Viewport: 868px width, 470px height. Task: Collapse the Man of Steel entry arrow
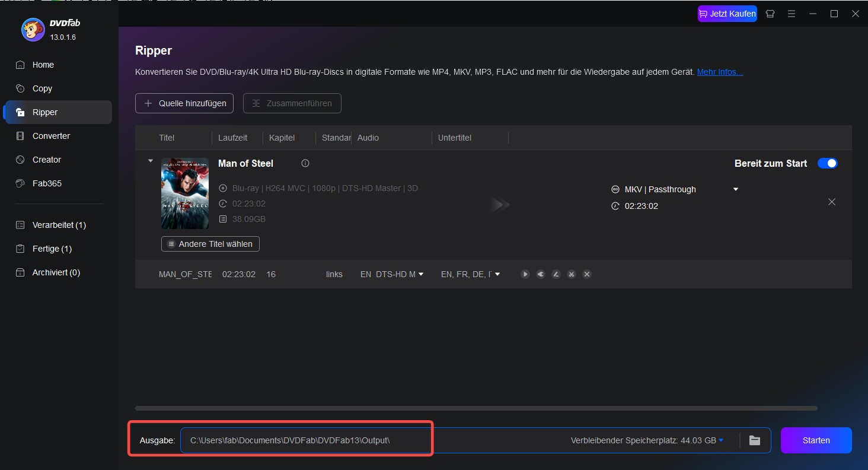click(150, 161)
